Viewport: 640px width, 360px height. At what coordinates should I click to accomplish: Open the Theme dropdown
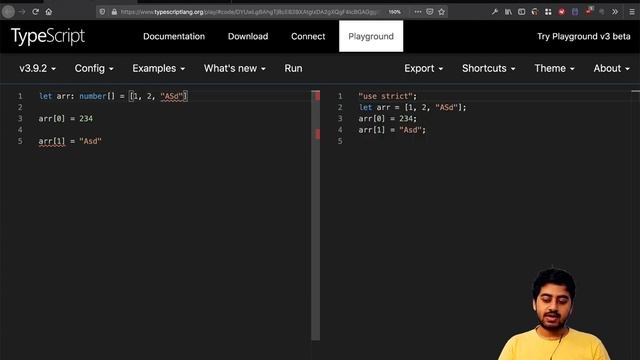tap(554, 68)
